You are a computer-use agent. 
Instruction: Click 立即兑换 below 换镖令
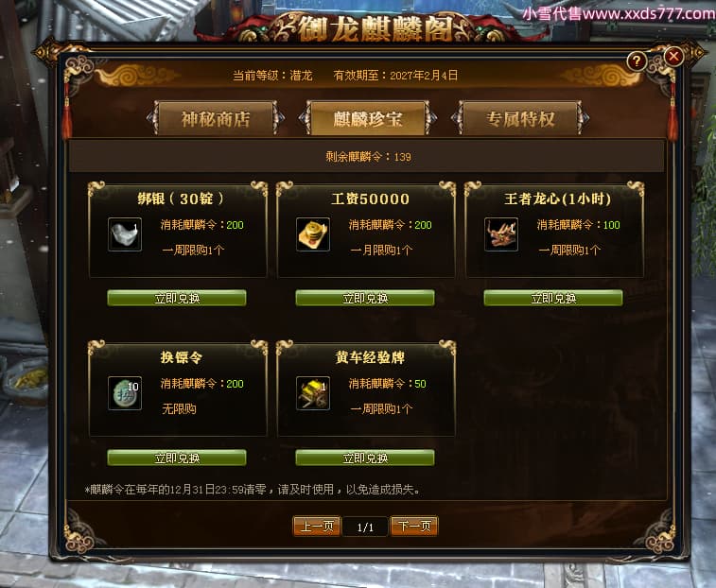(x=177, y=458)
